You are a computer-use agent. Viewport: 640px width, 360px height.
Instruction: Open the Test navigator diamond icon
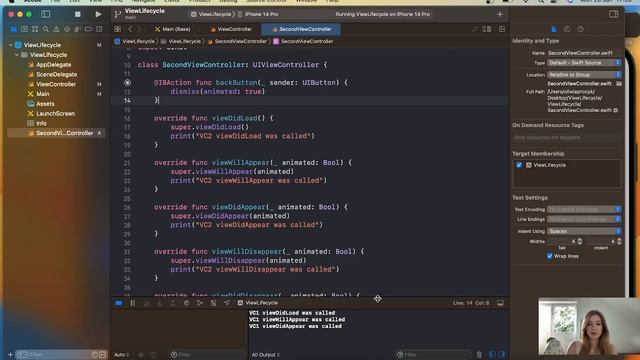67,29
